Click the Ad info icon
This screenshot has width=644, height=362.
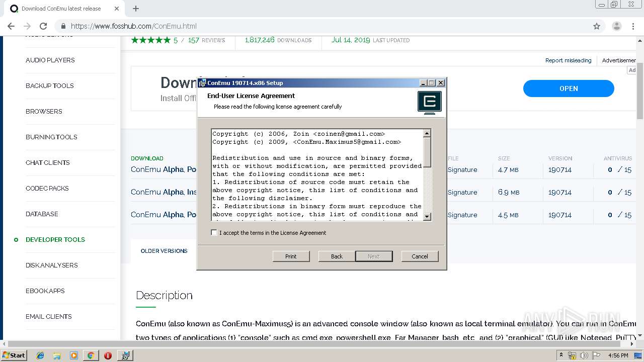pos(632,70)
